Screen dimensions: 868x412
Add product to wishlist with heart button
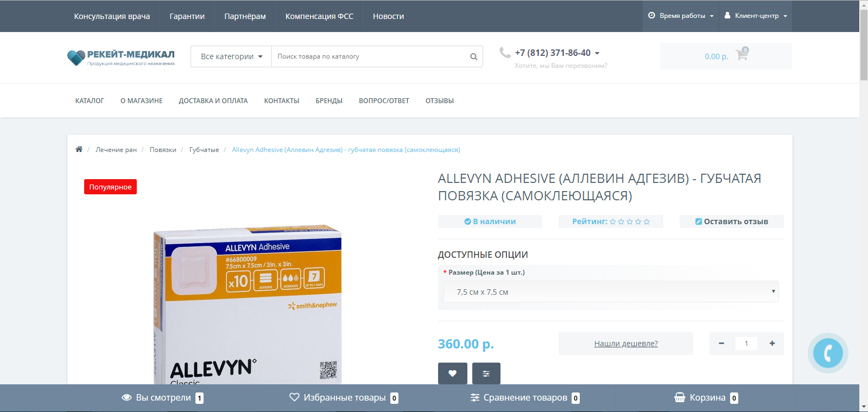click(x=452, y=373)
